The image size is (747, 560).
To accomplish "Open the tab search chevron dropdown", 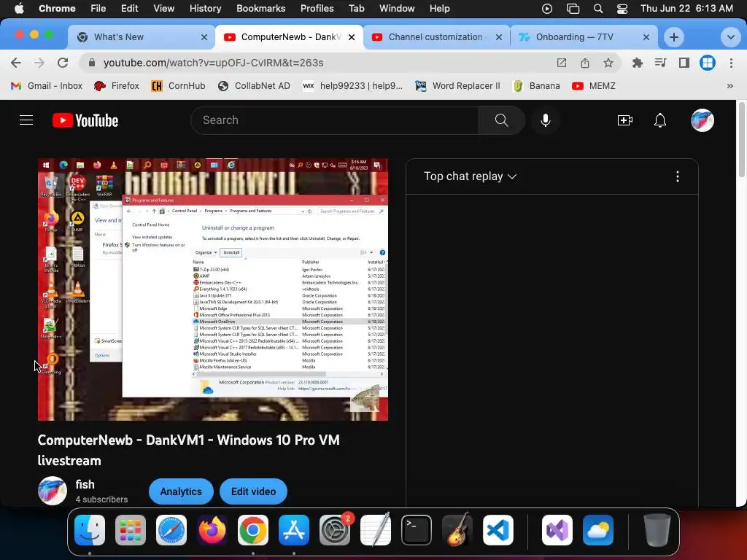I will 730,37.
